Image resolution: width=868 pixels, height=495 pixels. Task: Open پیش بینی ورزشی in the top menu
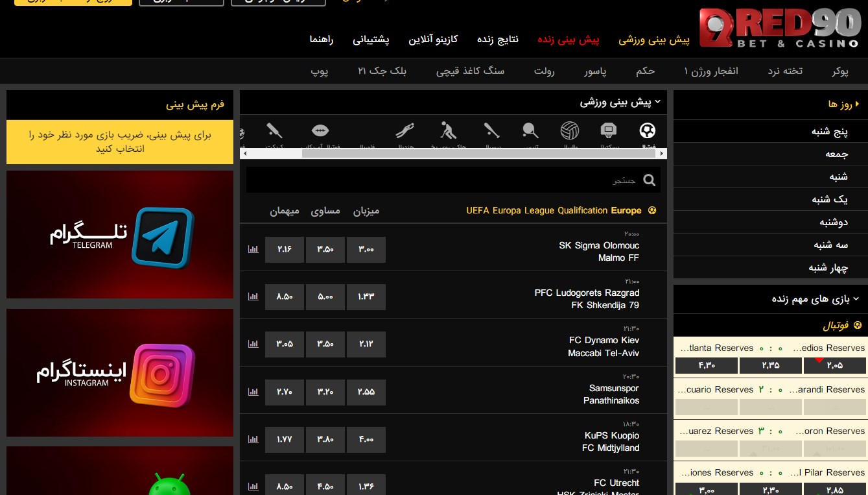click(x=654, y=40)
